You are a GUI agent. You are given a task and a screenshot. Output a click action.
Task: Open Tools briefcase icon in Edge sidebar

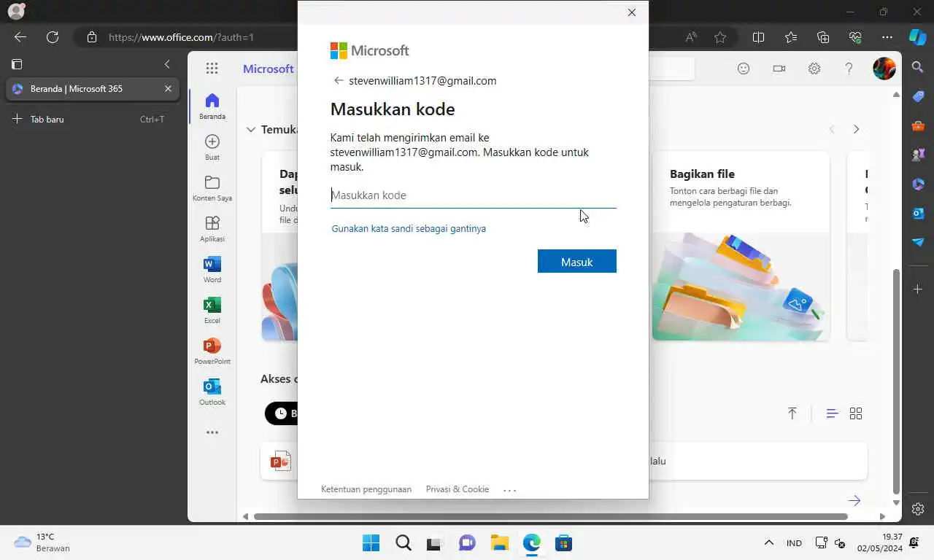point(918,125)
